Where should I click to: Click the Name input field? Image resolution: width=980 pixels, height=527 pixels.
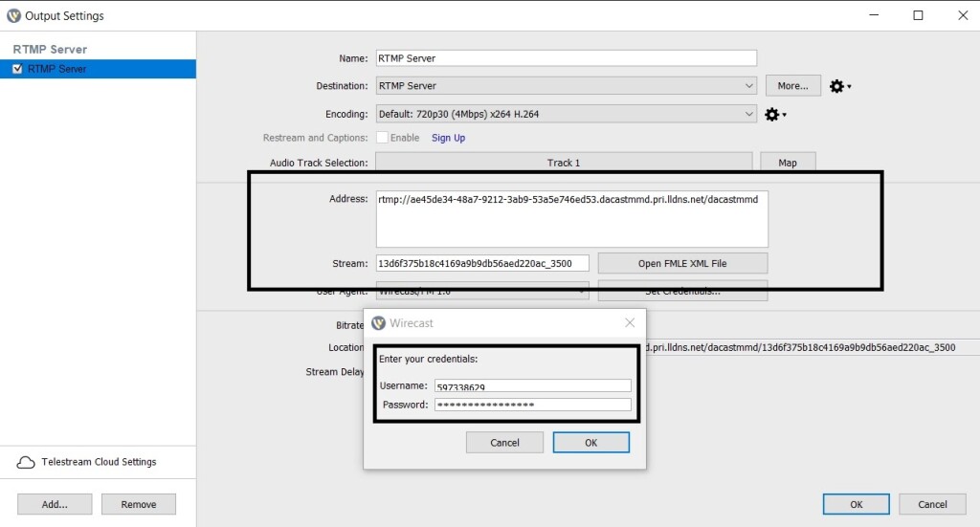pos(567,58)
